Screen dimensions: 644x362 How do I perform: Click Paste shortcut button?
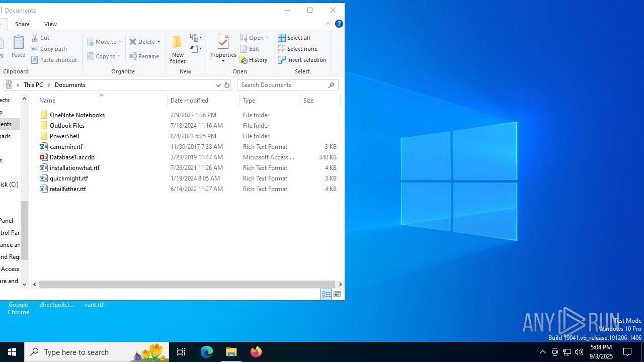coord(54,60)
